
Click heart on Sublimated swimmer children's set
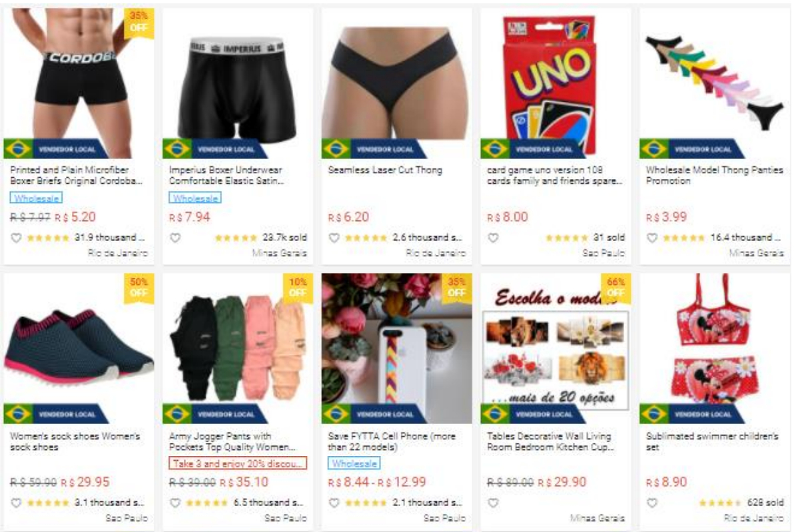click(653, 503)
